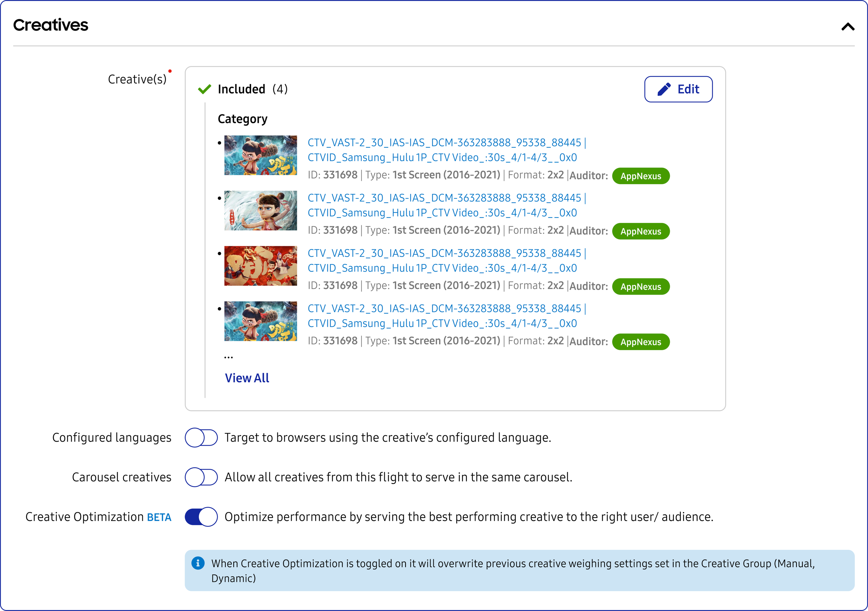The height and width of the screenshot is (611, 868).
Task: Disable Creative Optimization toggle
Action: (x=201, y=517)
